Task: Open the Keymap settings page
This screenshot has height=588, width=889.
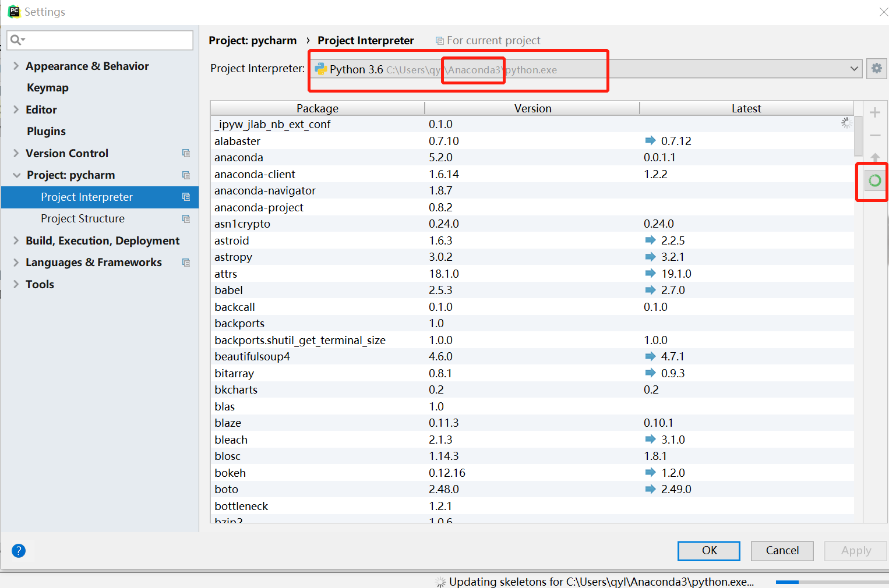Action: [x=48, y=88]
